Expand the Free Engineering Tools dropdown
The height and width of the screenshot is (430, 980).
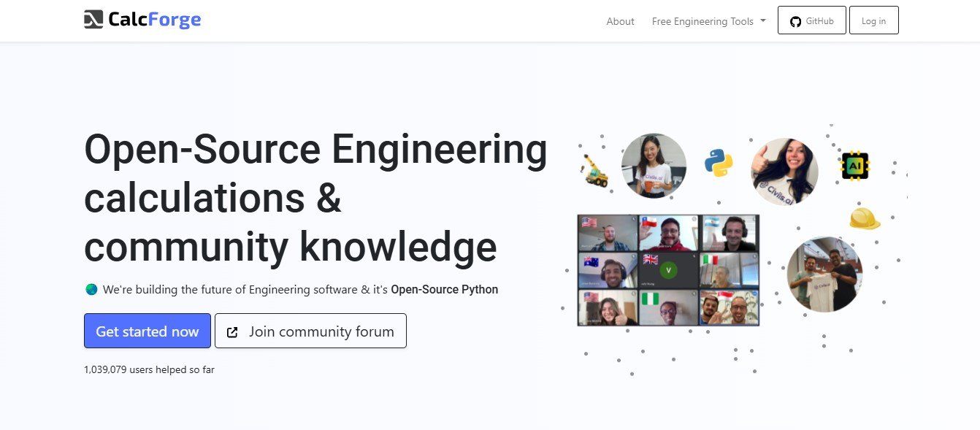point(708,21)
